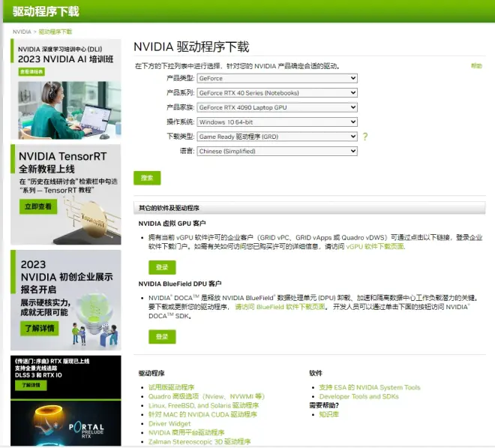Click the Quadro 高级选项 link

[x=206, y=396]
